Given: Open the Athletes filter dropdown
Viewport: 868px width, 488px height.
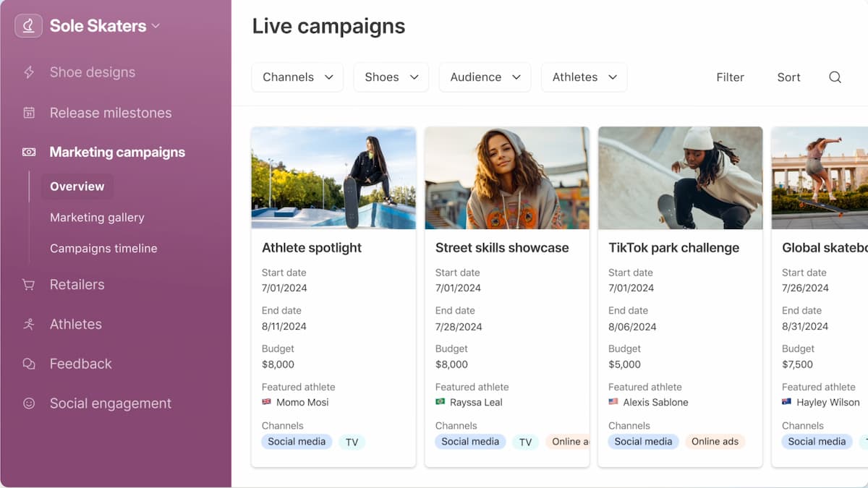Looking at the screenshot, I should click(584, 77).
